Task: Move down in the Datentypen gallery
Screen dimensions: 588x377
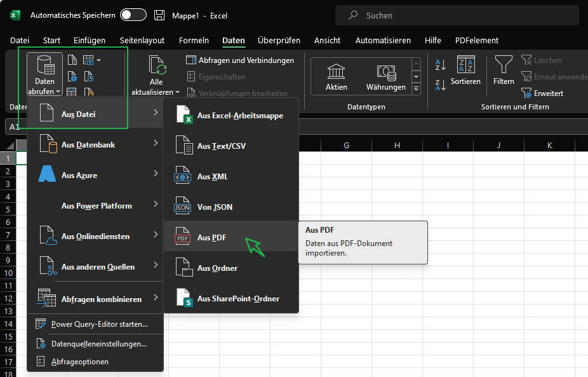Action: [x=416, y=76]
